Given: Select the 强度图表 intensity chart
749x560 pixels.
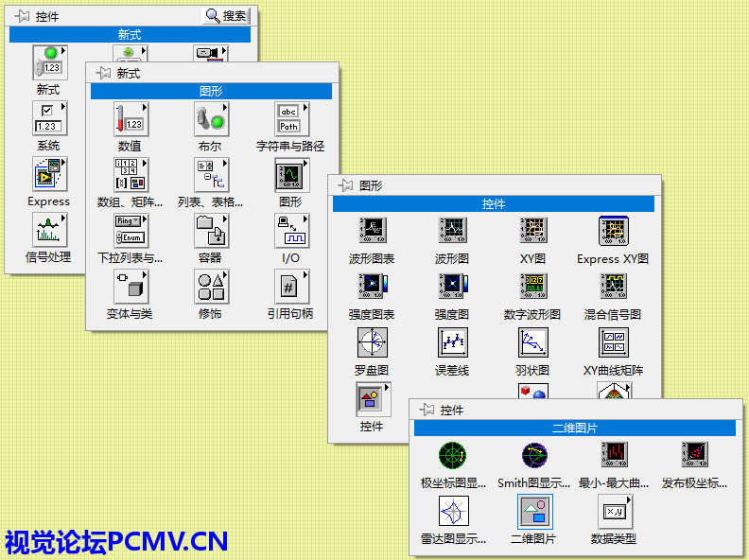Looking at the screenshot, I should point(372,286).
